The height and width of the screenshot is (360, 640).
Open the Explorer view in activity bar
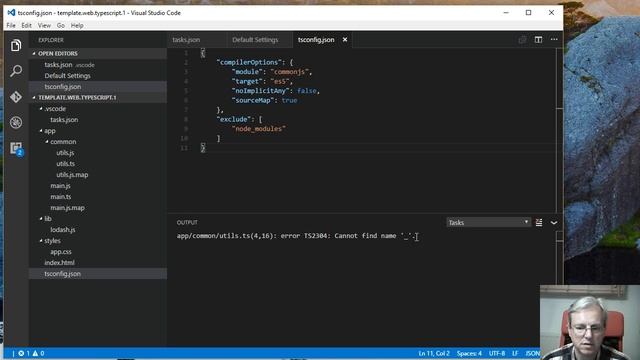click(16, 45)
